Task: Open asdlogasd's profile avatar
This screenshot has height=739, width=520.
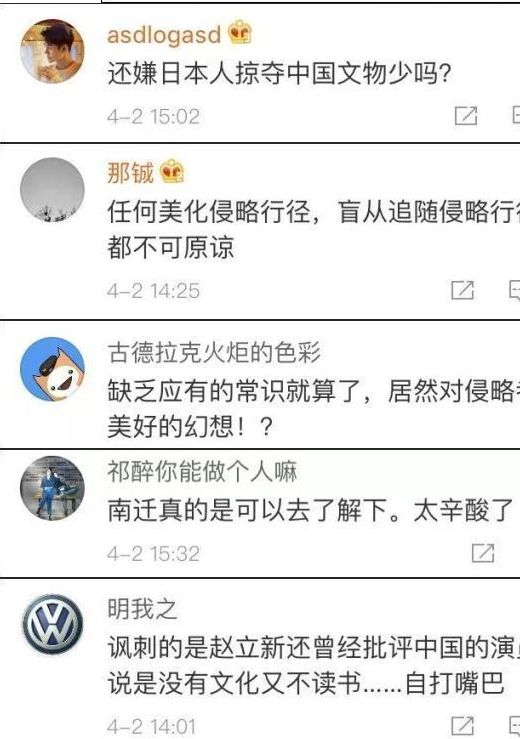Action: pyautogui.click(x=52, y=51)
